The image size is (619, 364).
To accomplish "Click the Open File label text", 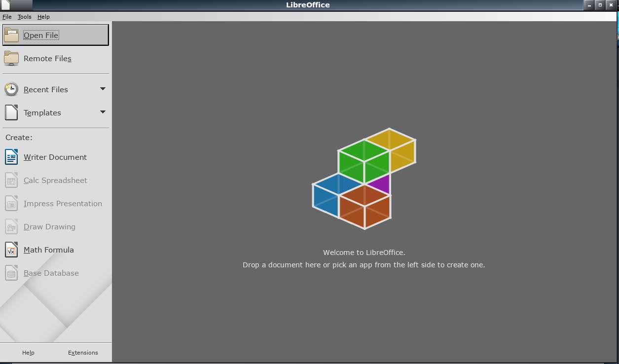I will coord(41,36).
